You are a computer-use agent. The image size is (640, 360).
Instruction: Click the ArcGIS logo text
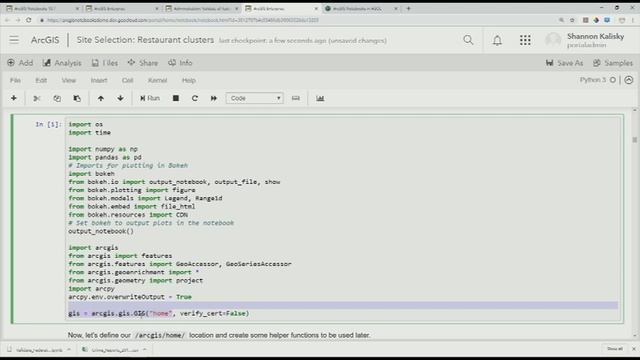coord(45,40)
